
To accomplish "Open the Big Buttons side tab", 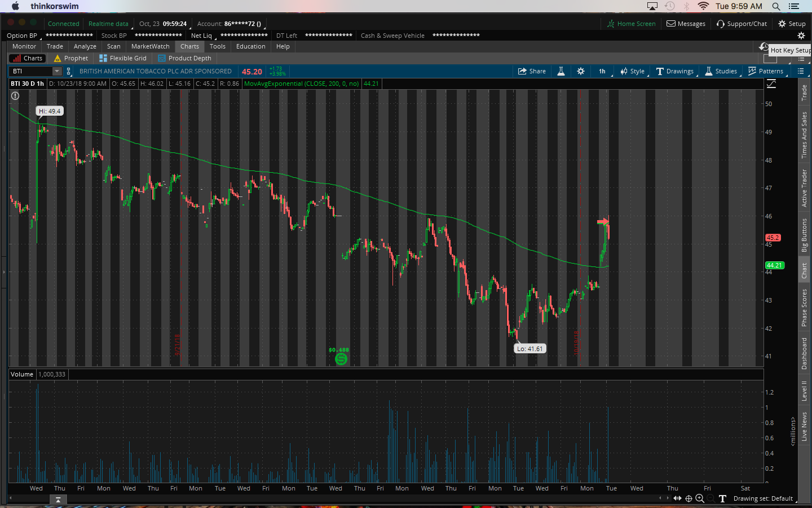I will 804,235.
